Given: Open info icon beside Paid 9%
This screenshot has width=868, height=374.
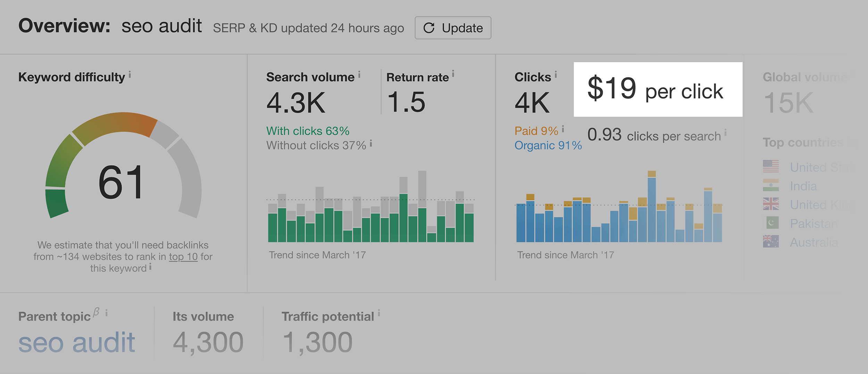Looking at the screenshot, I should click(563, 129).
